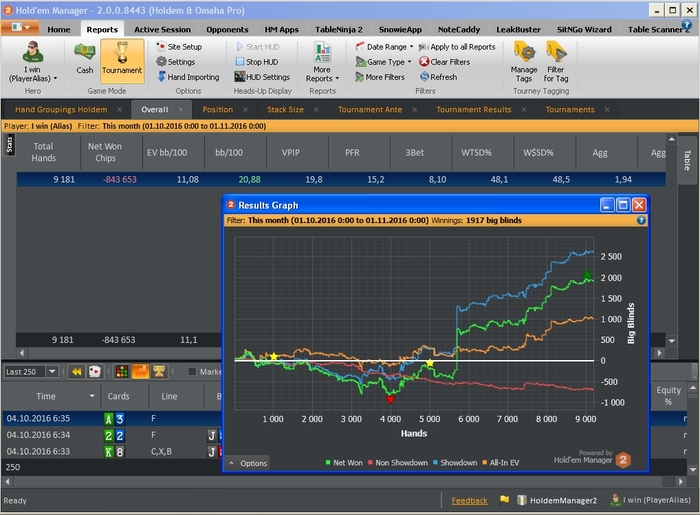Click the blue help icon at top right

[687, 25]
